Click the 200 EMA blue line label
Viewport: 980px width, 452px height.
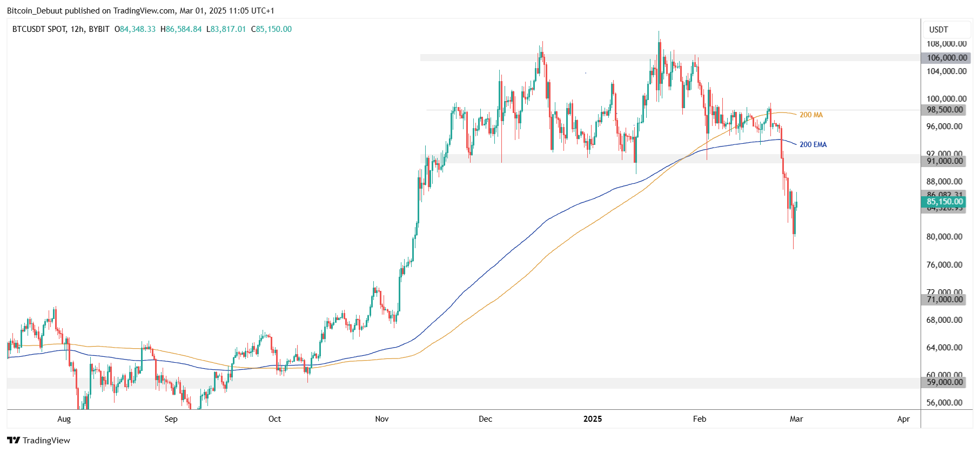click(x=813, y=144)
